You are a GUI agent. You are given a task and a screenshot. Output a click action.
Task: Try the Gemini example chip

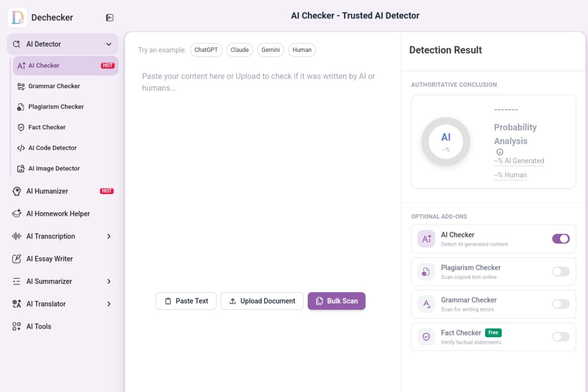pyautogui.click(x=271, y=50)
